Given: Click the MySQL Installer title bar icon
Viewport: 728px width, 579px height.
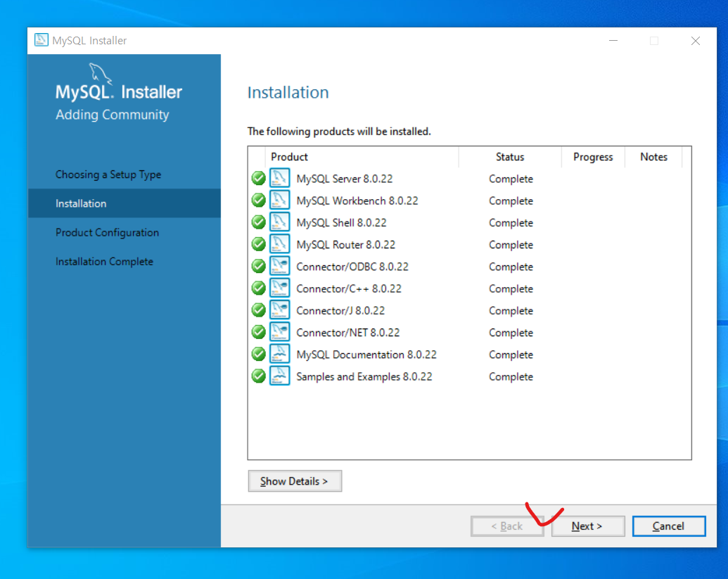Looking at the screenshot, I should [41, 40].
